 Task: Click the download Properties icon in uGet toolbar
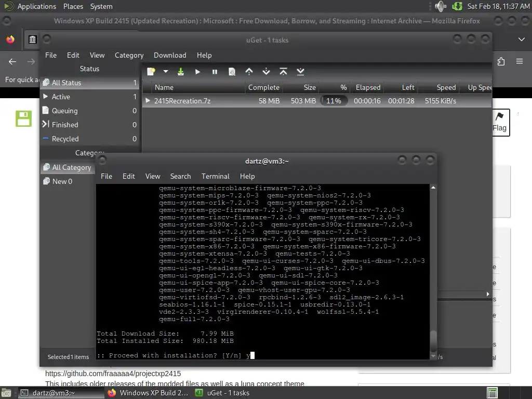pyautogui.click(x=232, y=72)
